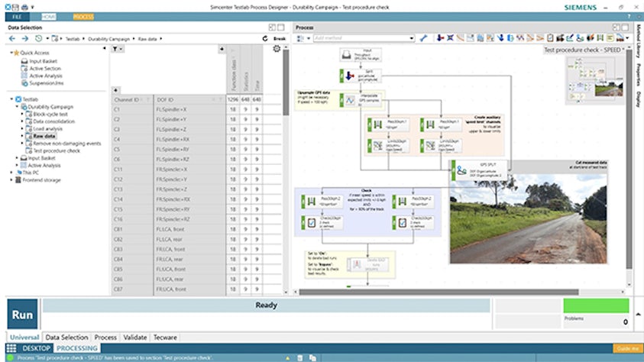Select the FLSpindle:+X row cell
Image resolution: width=644 pixels, height=362 pixels.
pyautogui.click(x=189, y=109)
